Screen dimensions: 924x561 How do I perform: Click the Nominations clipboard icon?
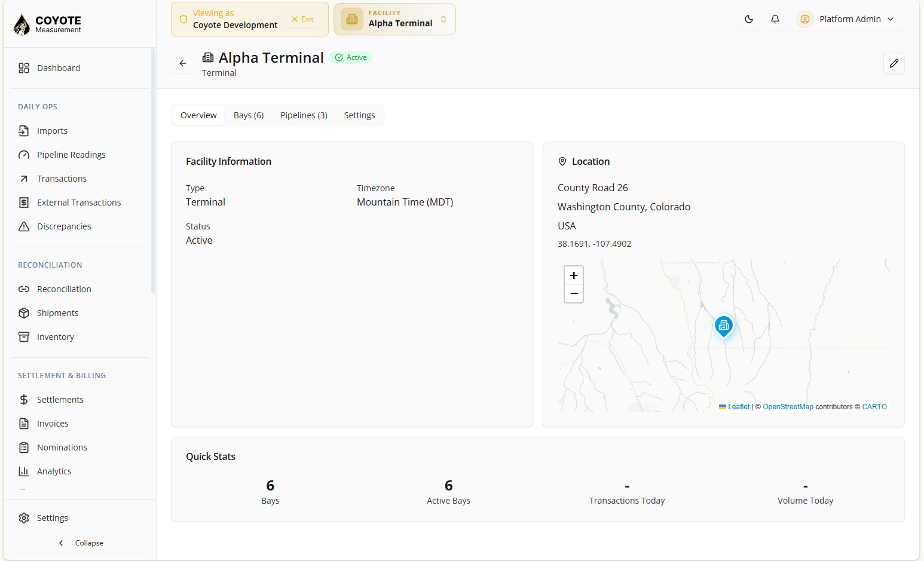[24, 447]
